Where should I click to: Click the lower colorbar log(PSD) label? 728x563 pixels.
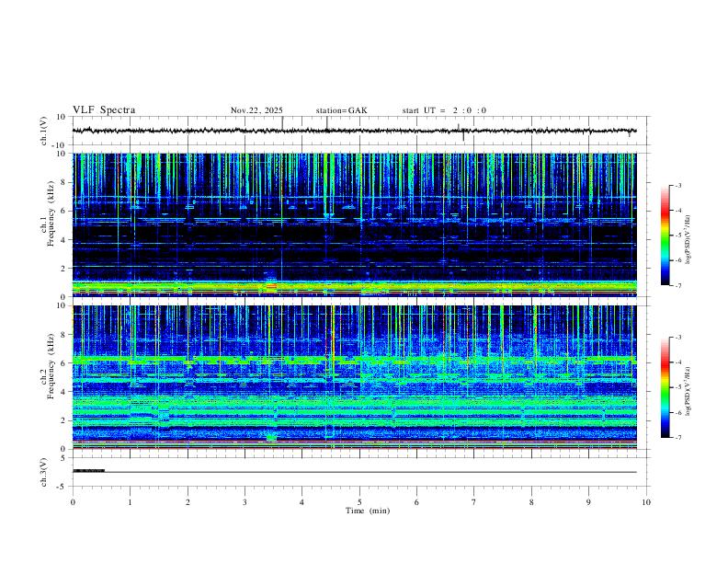(x=688, y=392)
